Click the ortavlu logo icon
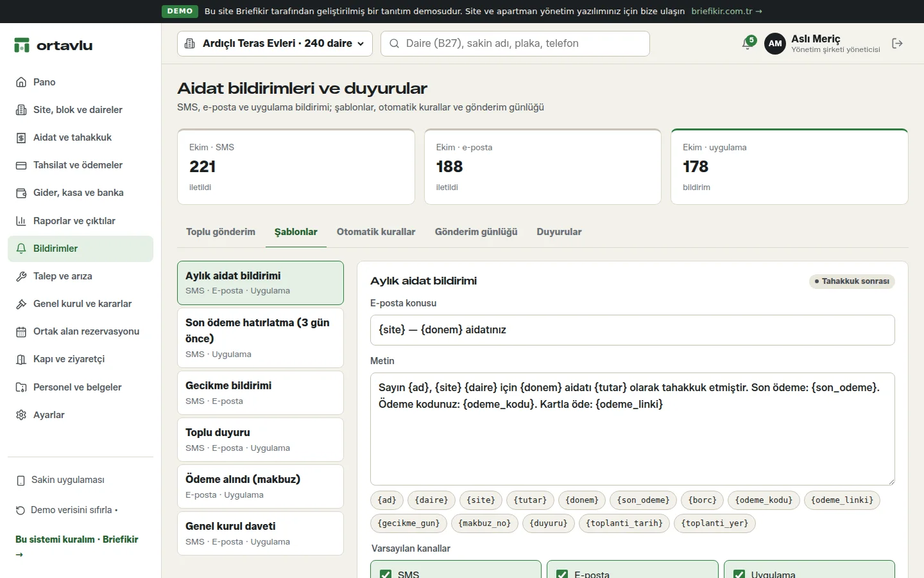Viewport: 924px width, 578px height. point(22,45)
